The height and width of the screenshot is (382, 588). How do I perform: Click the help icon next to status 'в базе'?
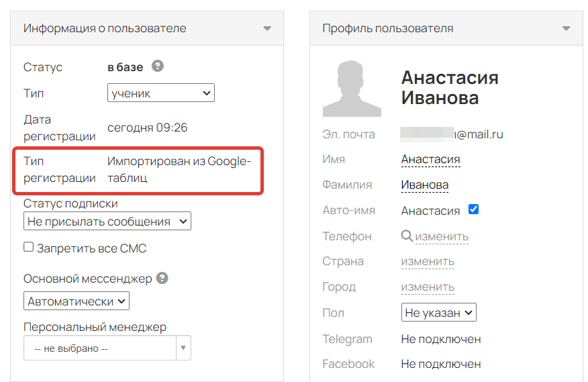pyautogui.click(x=158, y=66)
